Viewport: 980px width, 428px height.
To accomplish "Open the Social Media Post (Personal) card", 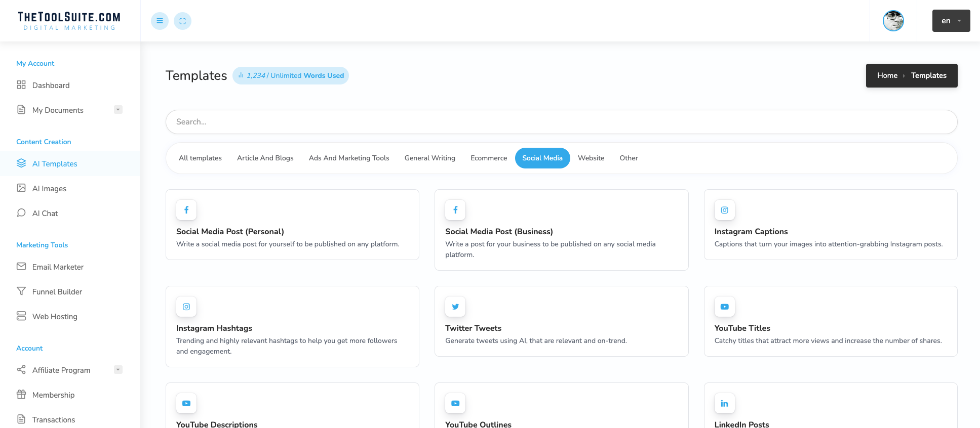I will (x=292, y=231).
